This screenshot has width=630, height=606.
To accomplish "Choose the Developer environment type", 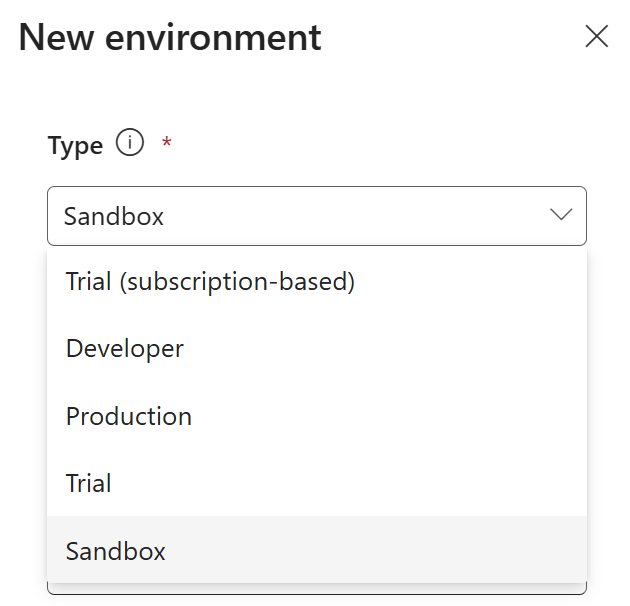I will tap(317, 348).
